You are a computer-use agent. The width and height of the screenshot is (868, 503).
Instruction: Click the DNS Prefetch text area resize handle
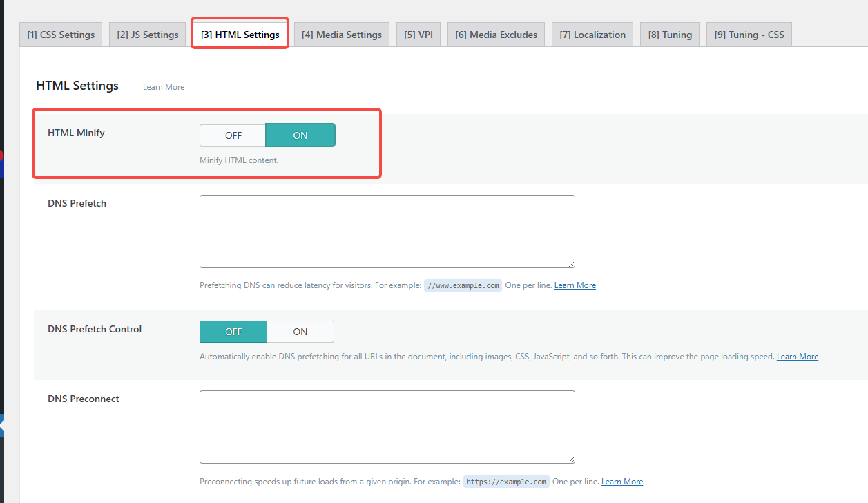(571, 264)
